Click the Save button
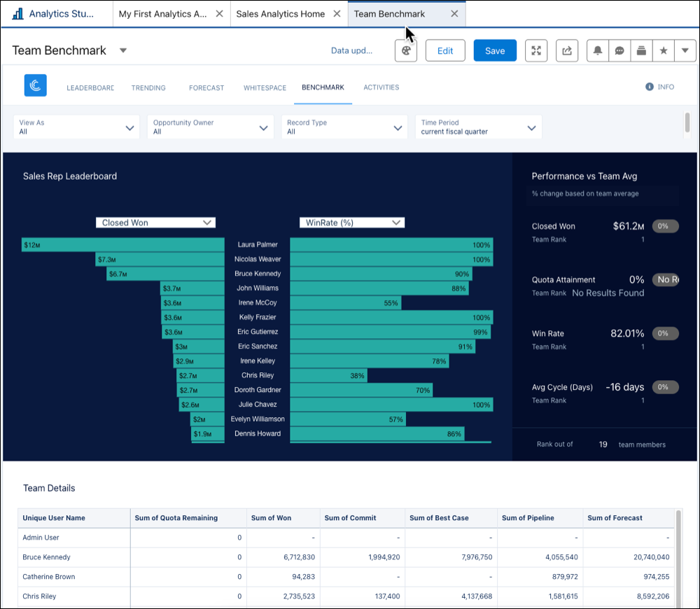700x609 pixels. point(495,50)
